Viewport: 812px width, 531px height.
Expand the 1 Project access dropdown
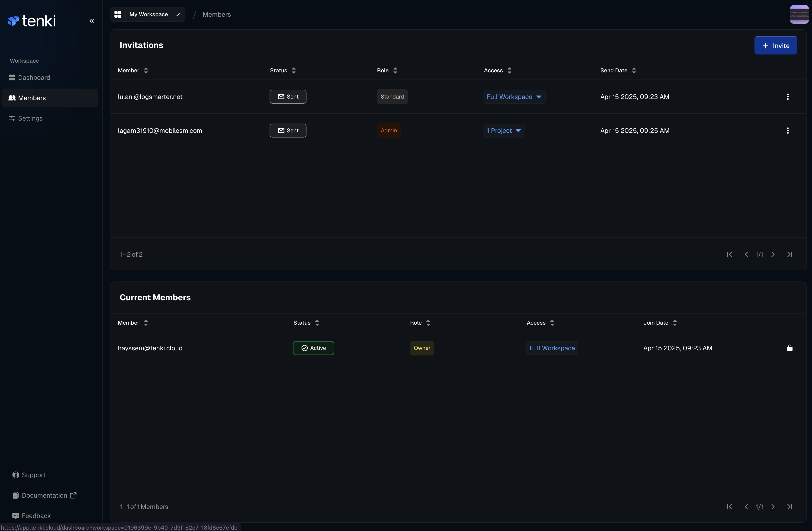(504, 131)
